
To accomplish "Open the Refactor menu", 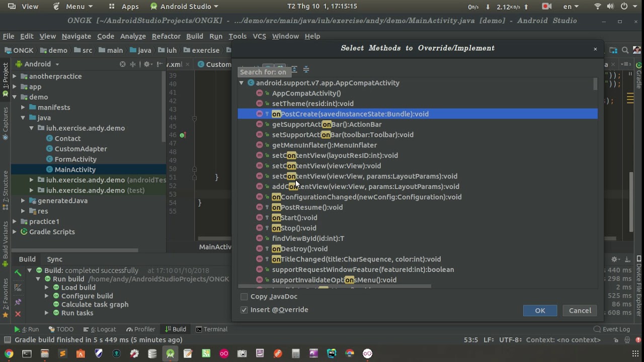I will [166, 36].
